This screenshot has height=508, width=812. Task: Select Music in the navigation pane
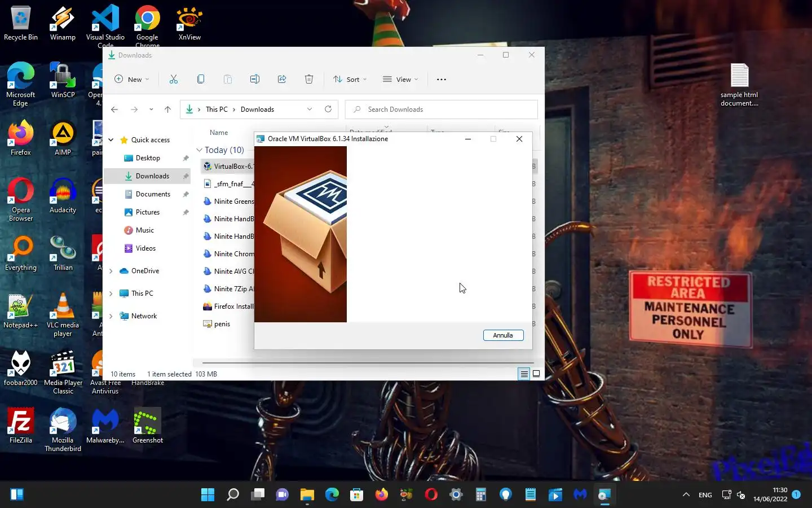[144, 230]
